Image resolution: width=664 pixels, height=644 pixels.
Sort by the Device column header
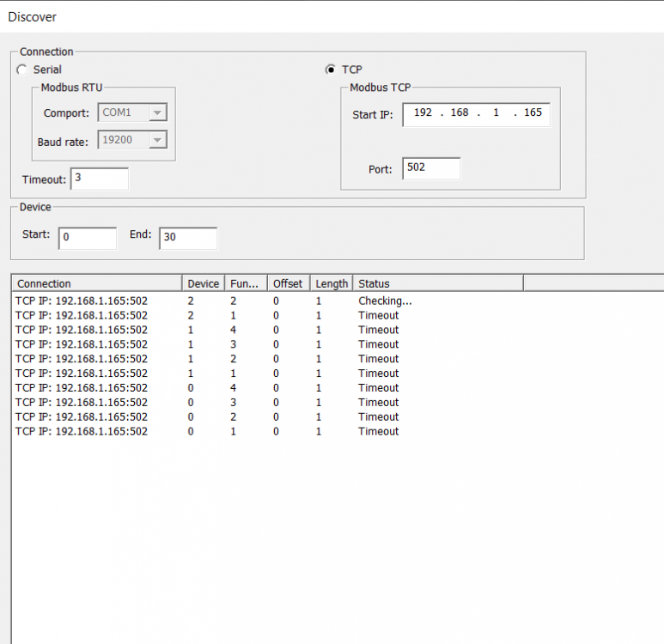[x=204, y=283]
